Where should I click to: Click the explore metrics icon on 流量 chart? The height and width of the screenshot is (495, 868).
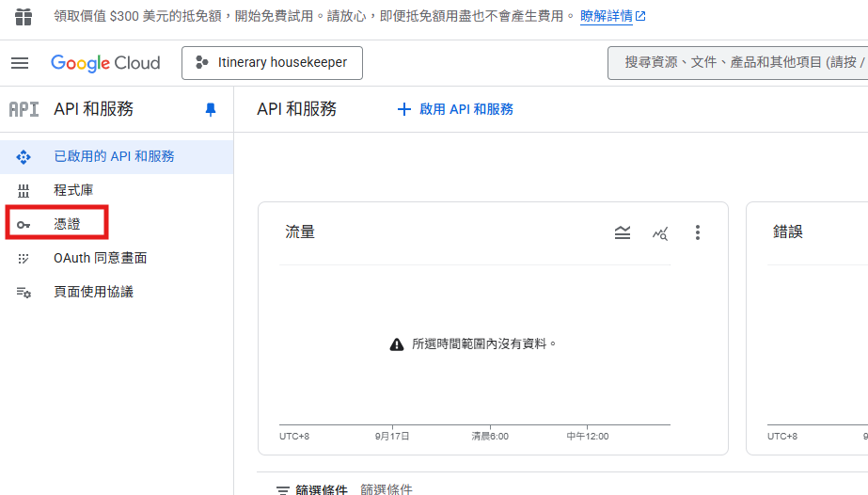click(x=660, y=233)
